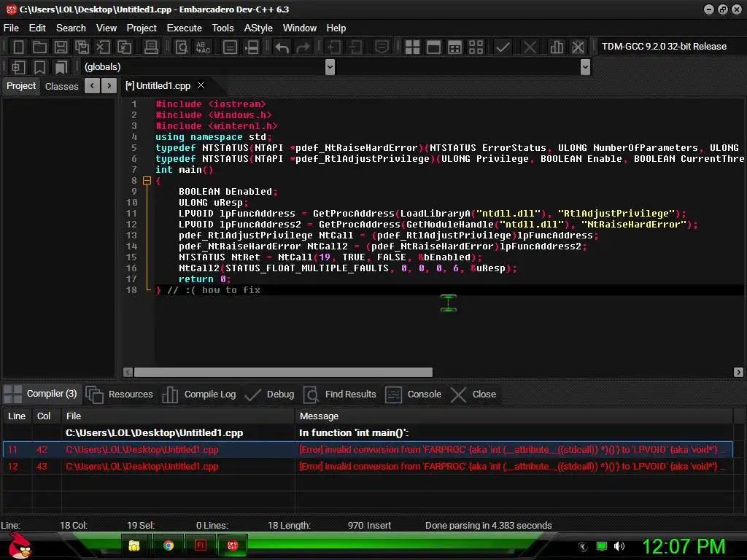Sort by the Message column header
The width and height of the screenshot is (747, 560).
click(514, 416)
